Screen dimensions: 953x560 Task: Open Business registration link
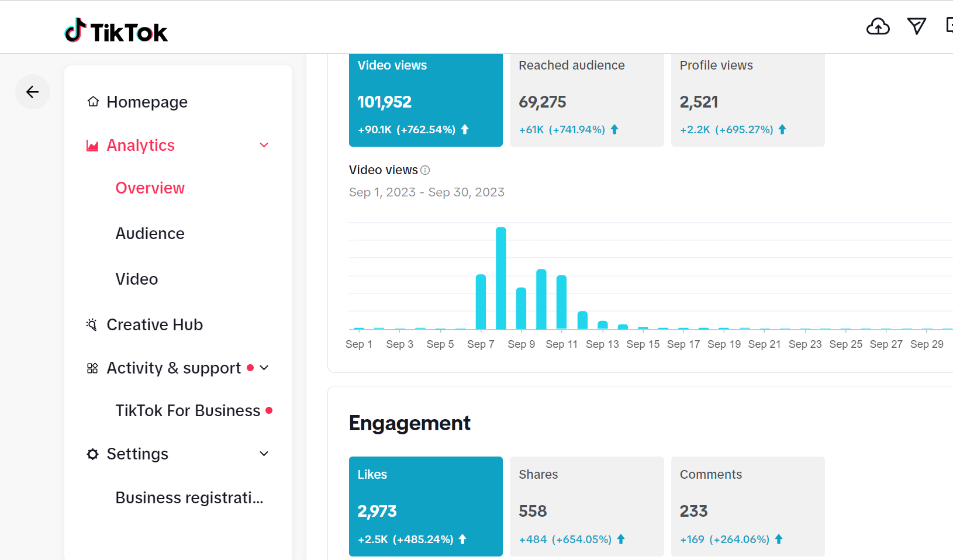click(189, 498)
